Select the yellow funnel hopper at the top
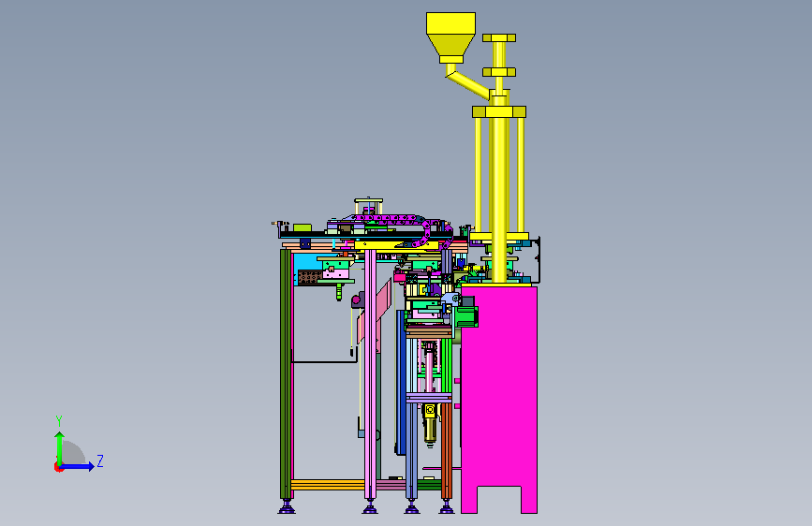The width and height of the screenshot is (812, 526). coord(450,37)
